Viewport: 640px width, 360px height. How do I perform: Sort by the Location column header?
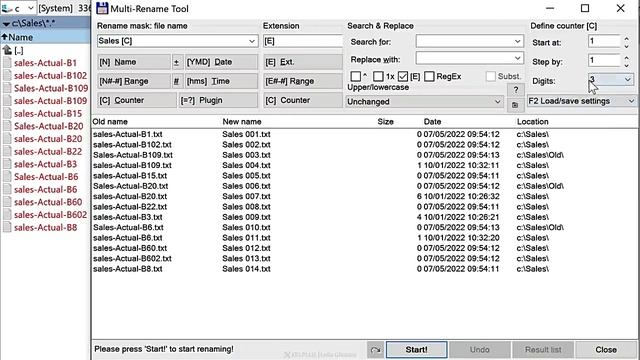(533, 122)
